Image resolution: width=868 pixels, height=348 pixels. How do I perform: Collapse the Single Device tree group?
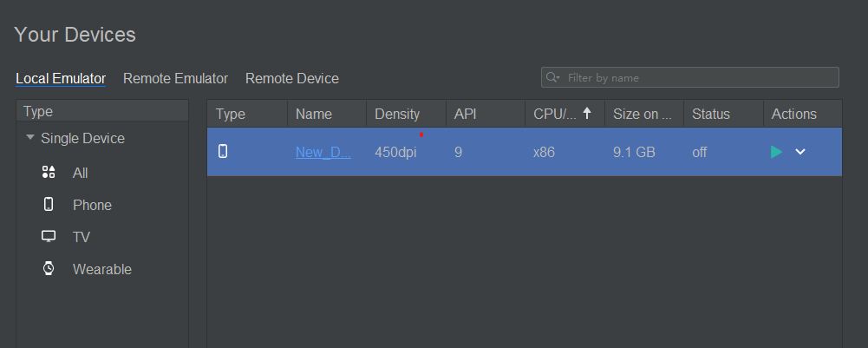pyautogui.click(x=29, y=138)
